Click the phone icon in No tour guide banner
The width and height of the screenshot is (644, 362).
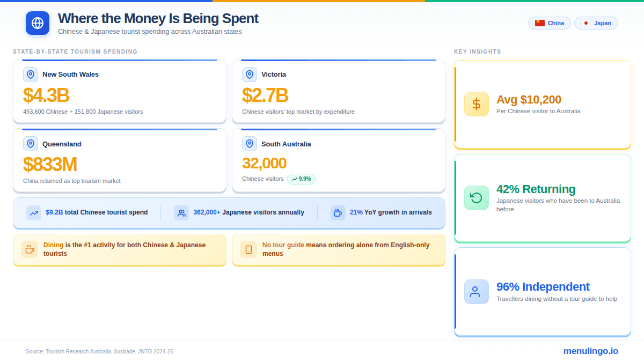click(248, 249)
